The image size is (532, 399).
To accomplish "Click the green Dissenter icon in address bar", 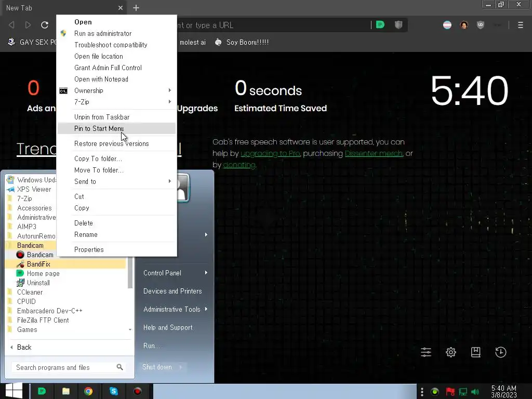I will tap(380, 25).
